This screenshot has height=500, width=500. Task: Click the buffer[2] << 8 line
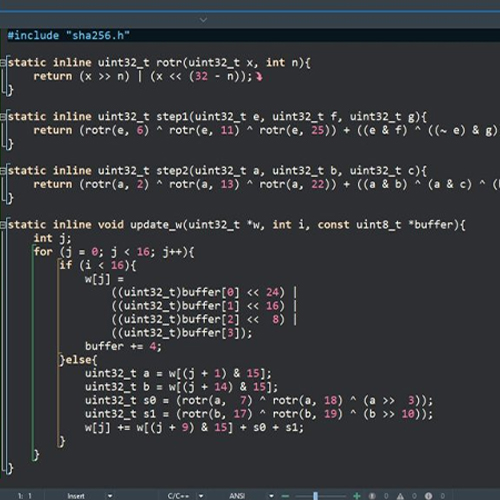click(204, 319)
